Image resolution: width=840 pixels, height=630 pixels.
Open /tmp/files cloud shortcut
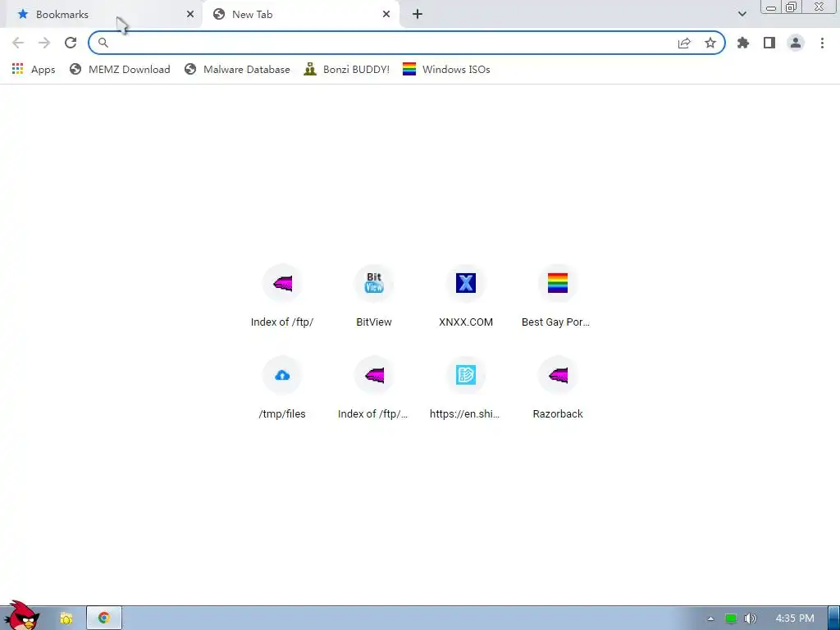(x=282, y=388)
